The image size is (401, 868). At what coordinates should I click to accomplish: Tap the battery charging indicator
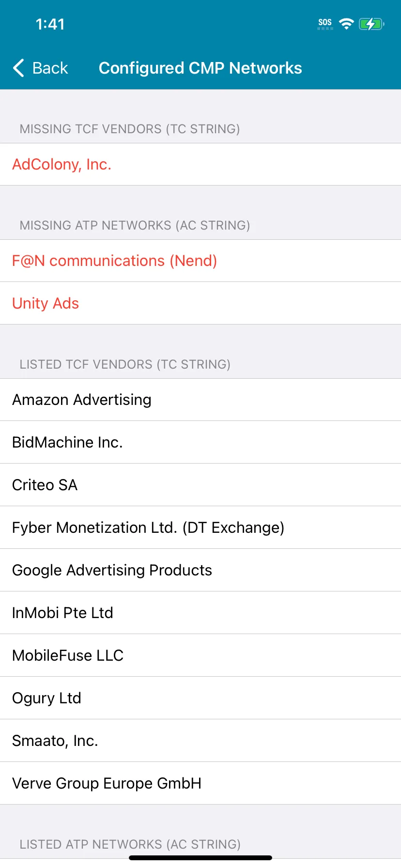point(371,23)
